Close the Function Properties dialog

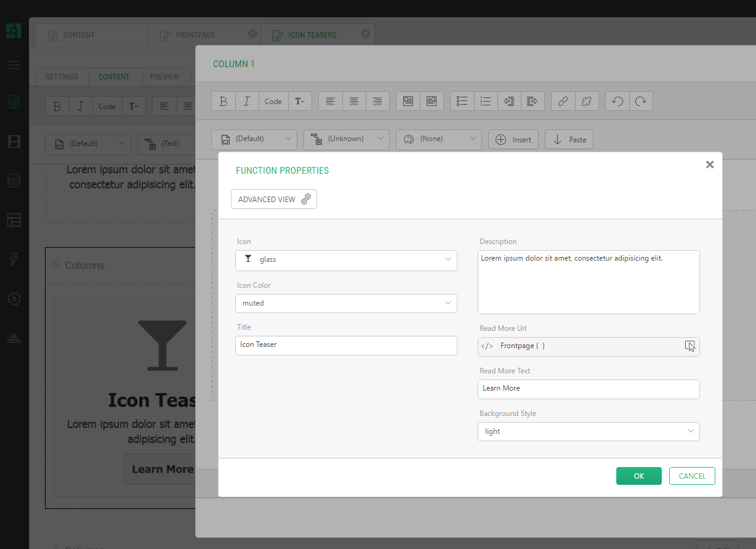pyautogui.click(x=709, y=165)
